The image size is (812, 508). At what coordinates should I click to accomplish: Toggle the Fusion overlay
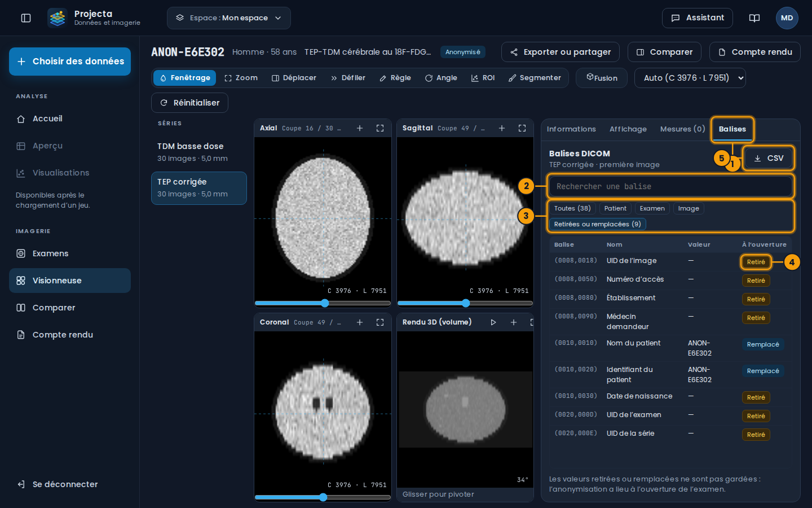tap(602, 78)
